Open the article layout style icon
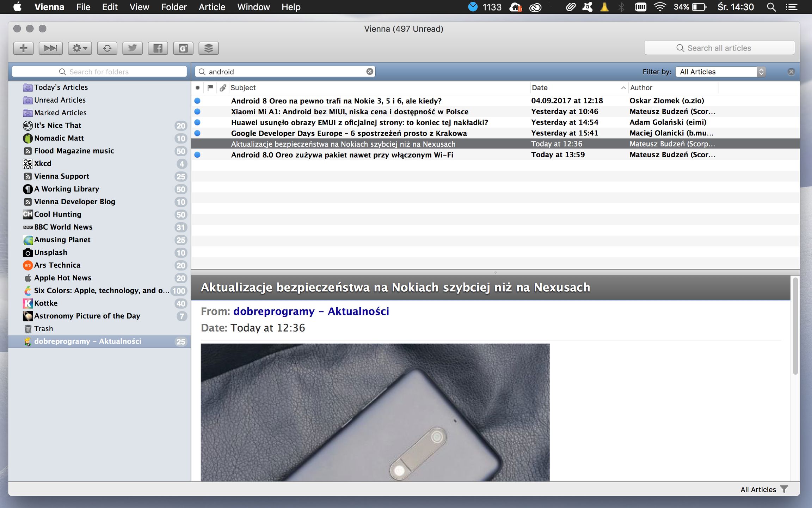This screenshot has height=508, width=812. (209, 48)
